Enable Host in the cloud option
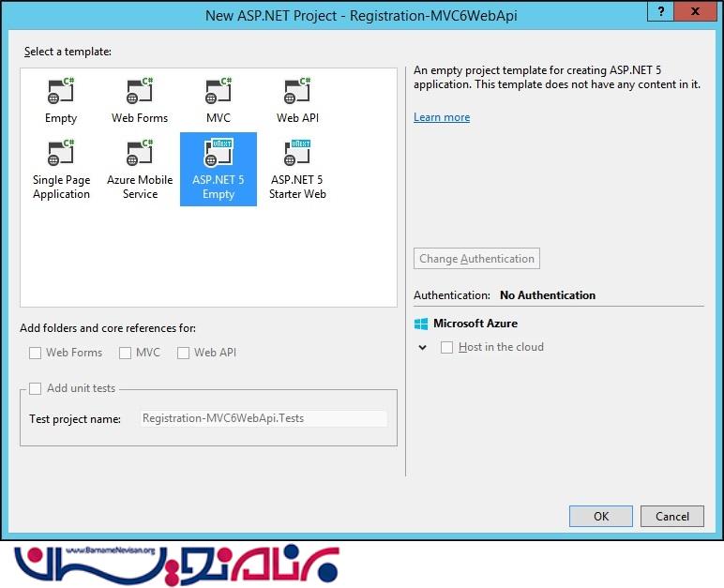The height and width of the screenshot is (588, 724). (x=447, y=347)
